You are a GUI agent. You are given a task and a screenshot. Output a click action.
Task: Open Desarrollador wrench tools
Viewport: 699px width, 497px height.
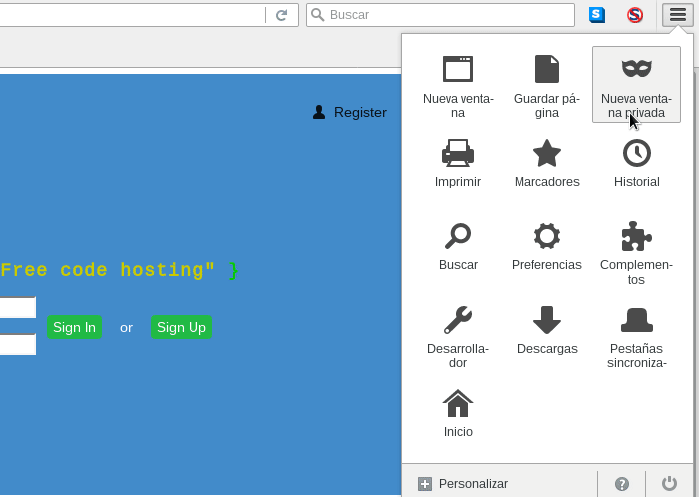458,320
